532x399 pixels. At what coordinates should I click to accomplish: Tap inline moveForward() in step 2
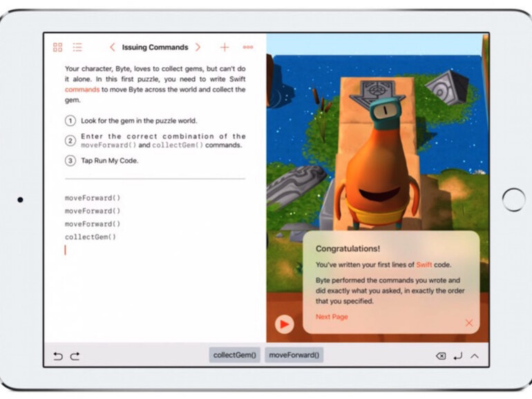coord(108,145)
